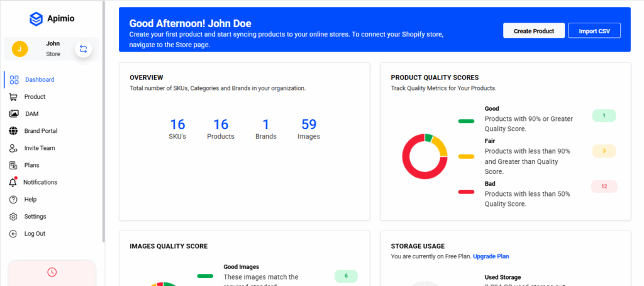The height and width of the screenshot is (286, 644).
Task: Click the Plans document icon
Action: 13,165
